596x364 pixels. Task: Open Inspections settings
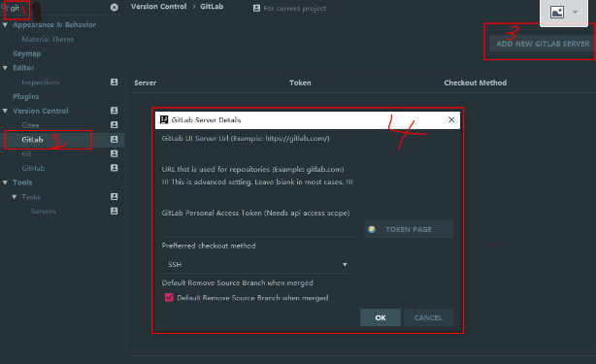(41, 83)
